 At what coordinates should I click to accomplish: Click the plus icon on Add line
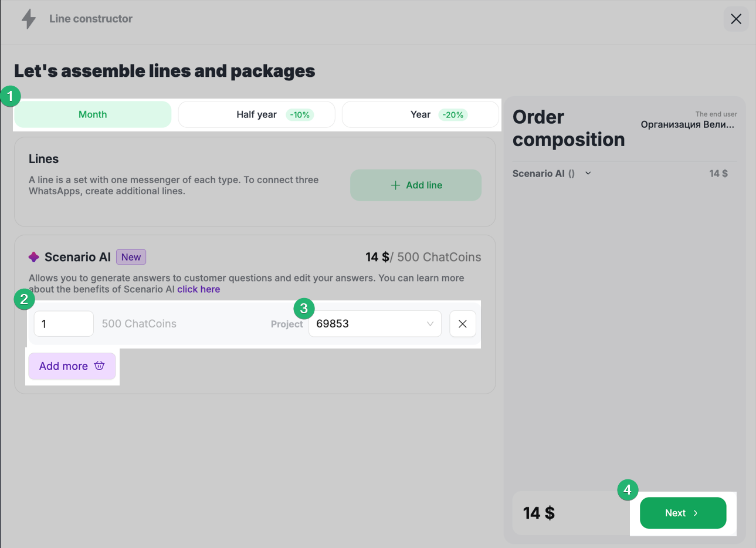coord(395,185)
